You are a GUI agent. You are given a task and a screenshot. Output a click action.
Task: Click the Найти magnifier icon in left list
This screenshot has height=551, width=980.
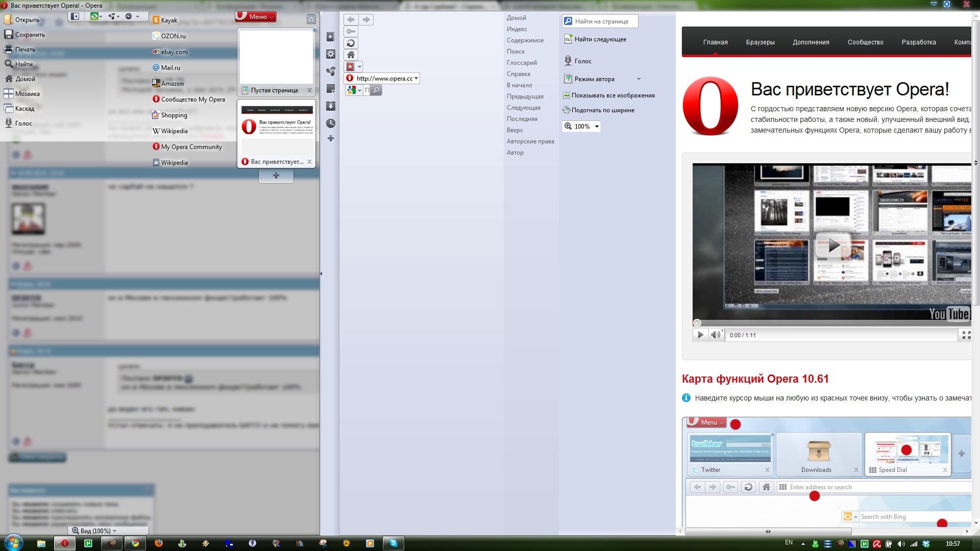(8, 64)
